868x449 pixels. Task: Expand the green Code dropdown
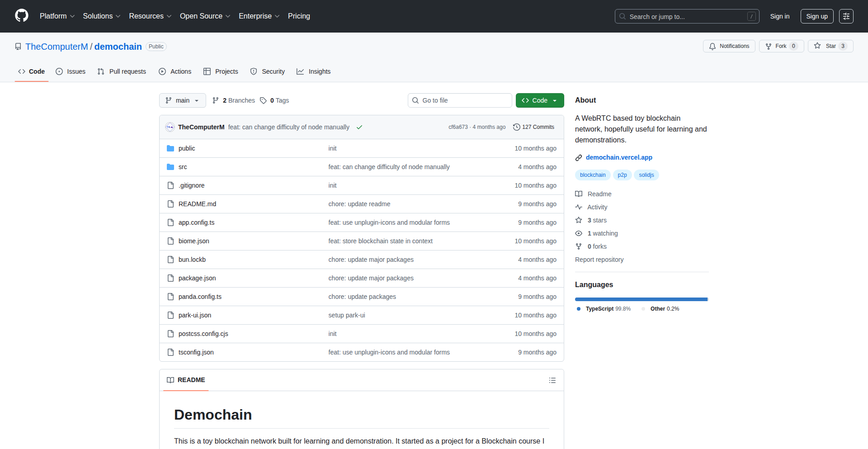[539, 100]
